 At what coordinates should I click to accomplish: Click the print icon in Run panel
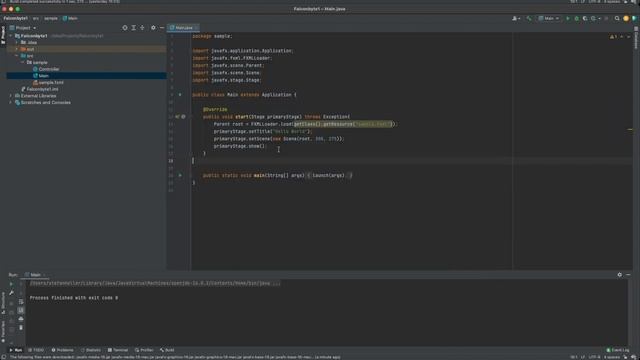[21, 319]
